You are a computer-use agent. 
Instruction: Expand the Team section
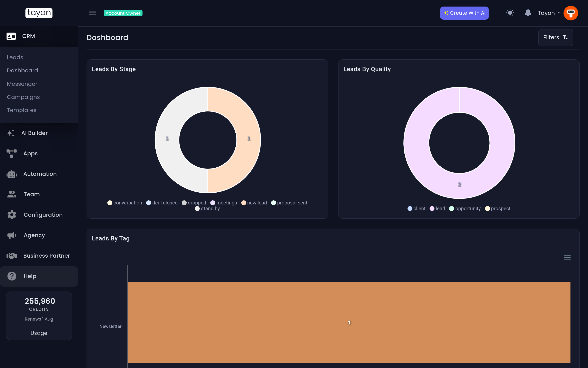39,194
